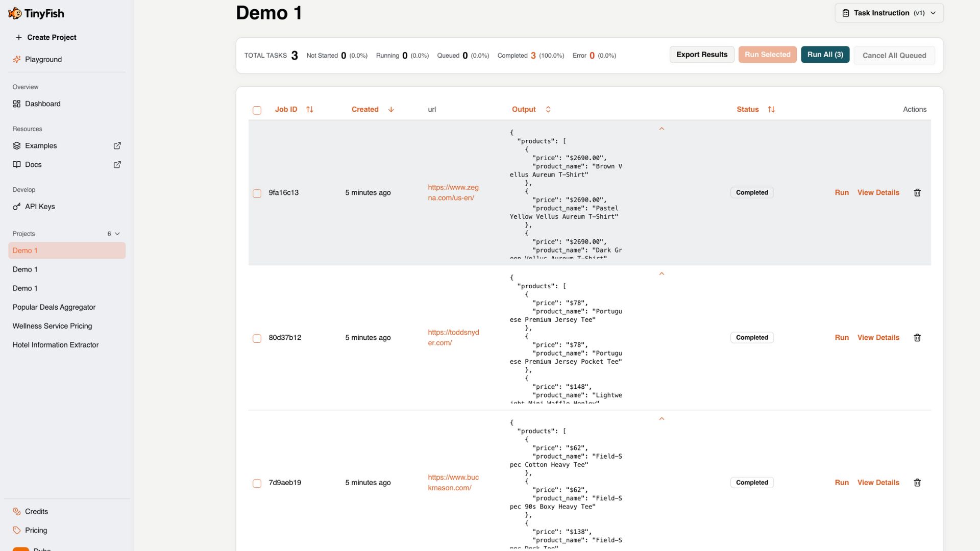This screenshot has height=551, width=980.
Task: Open Dashboard in the sidebar
Action: coord(42,104)
